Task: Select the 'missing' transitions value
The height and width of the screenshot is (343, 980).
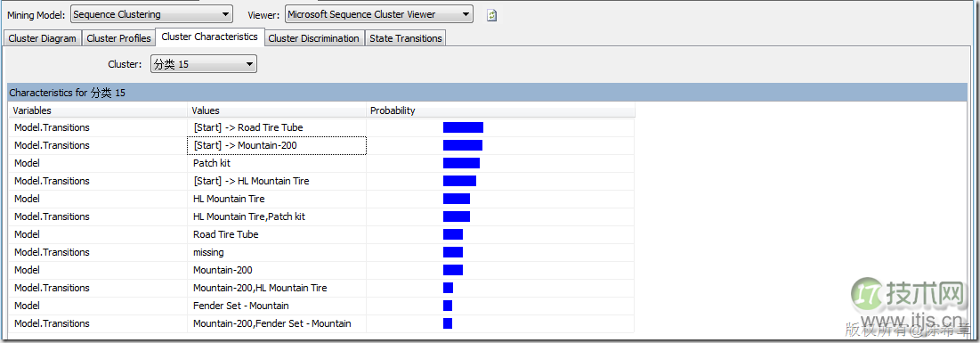Action: (x=208, y=252)
